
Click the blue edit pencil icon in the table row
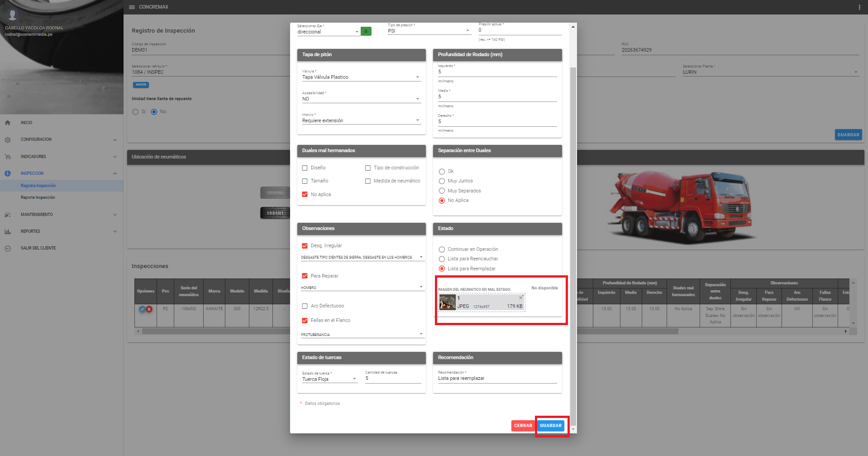pos(142,309)
